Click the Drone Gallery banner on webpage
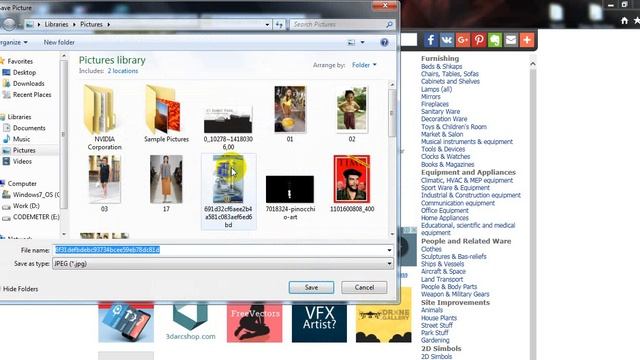 pos(384,316)
